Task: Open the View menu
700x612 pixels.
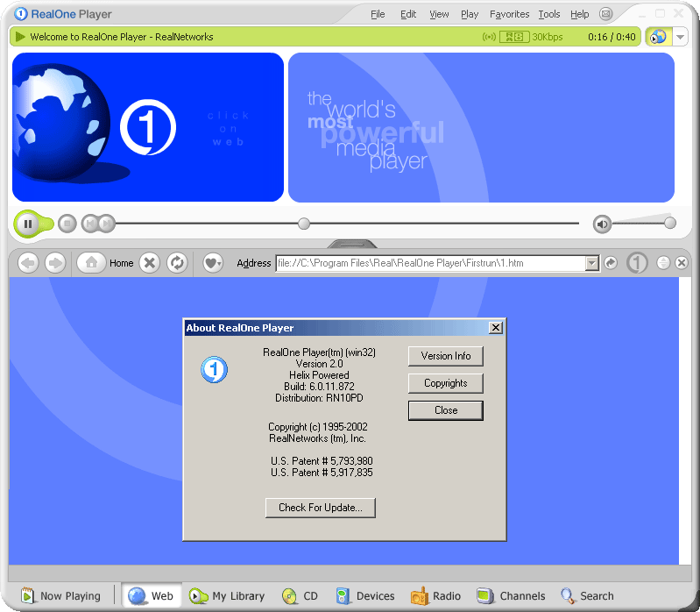Action: point(439,14)
